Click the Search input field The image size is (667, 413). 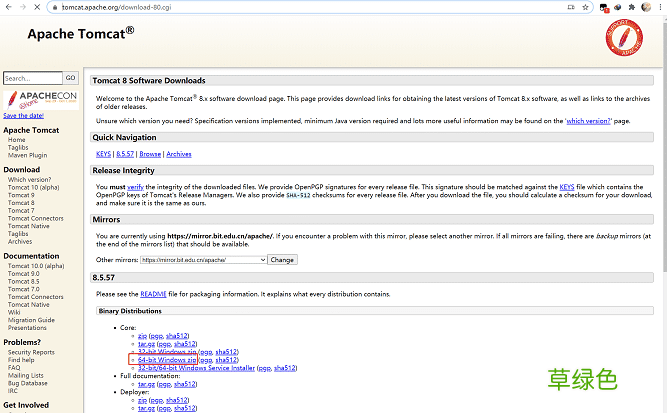[x=32, y=78]
